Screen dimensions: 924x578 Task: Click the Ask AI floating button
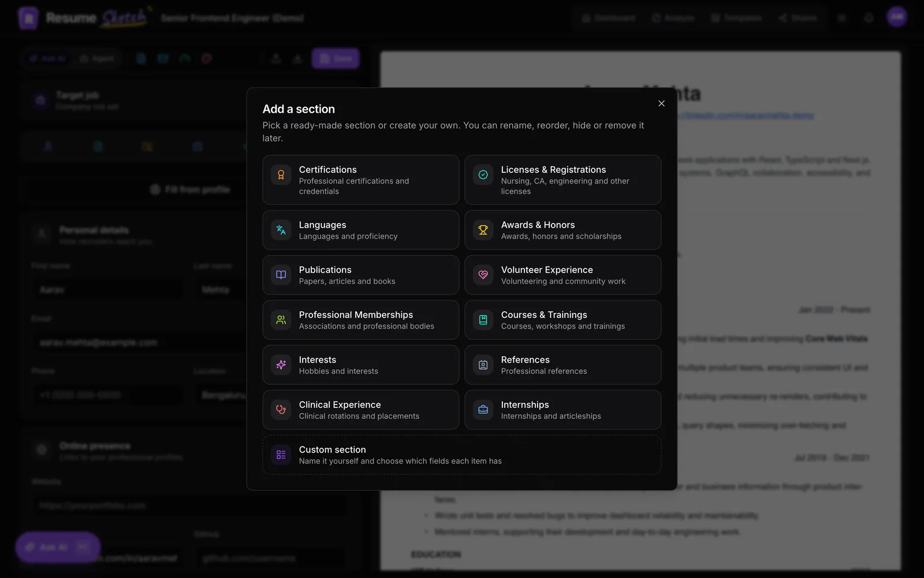(x=58, y=547)
